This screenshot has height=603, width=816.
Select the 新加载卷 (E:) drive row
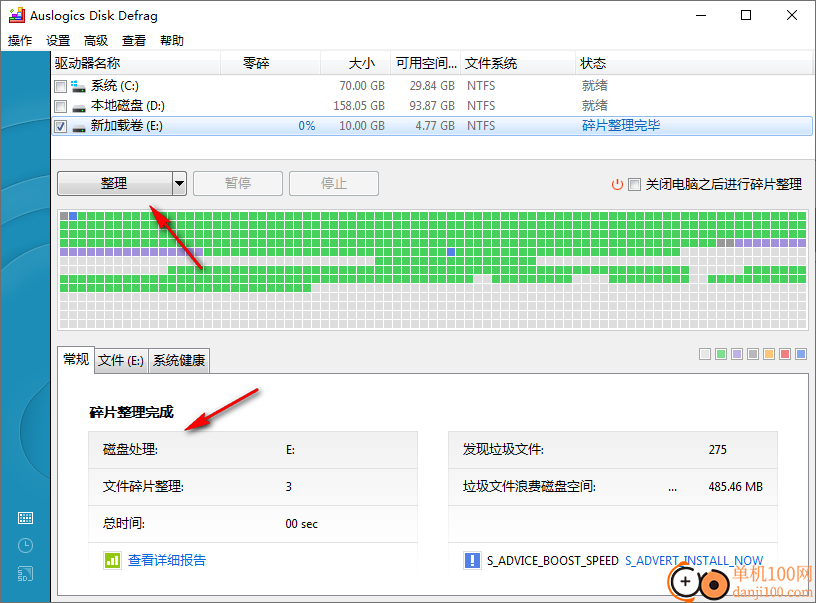432,126
